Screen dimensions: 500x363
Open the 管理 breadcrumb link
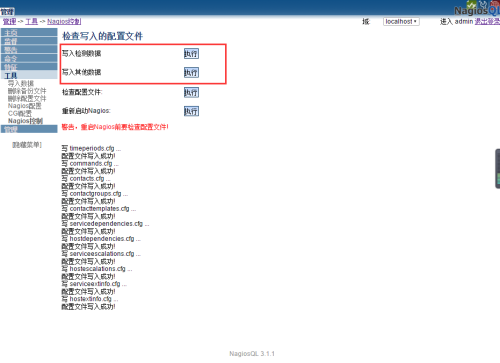[9, 22]
